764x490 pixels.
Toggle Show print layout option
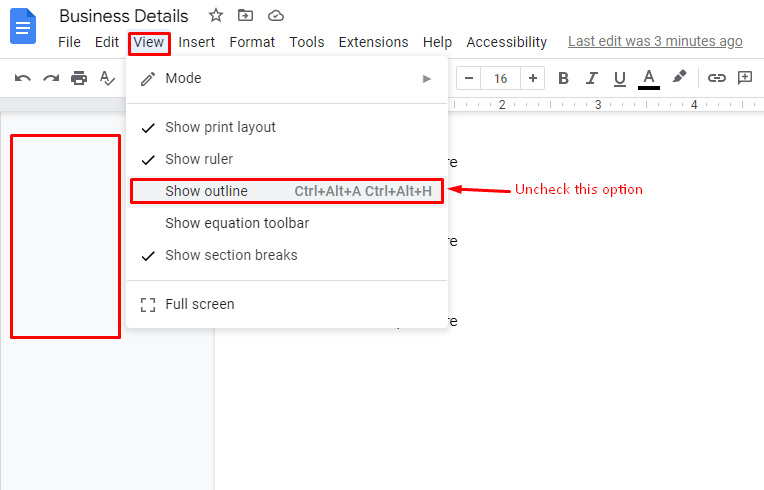220,127
